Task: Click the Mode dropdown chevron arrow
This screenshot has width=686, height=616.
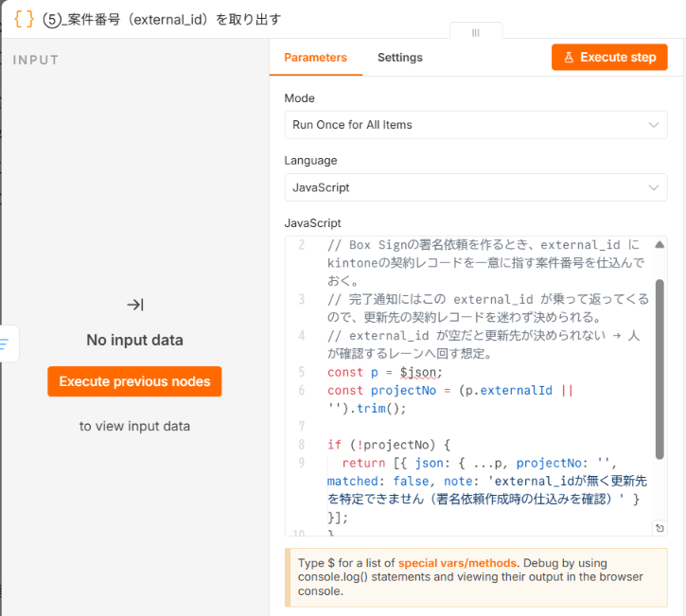Action: pos(654,125)
